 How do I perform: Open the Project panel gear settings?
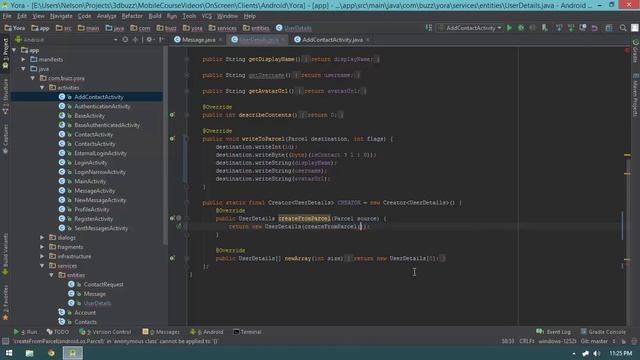149,40
